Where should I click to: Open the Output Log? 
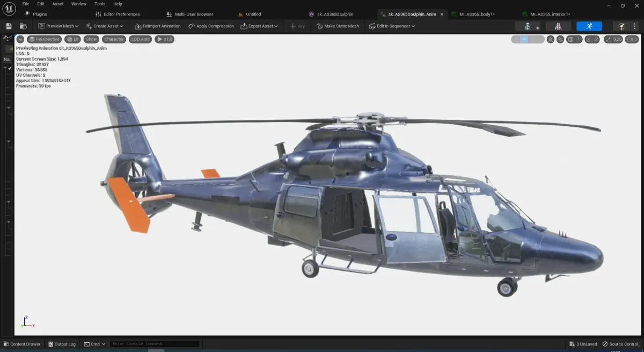point(61,344)
